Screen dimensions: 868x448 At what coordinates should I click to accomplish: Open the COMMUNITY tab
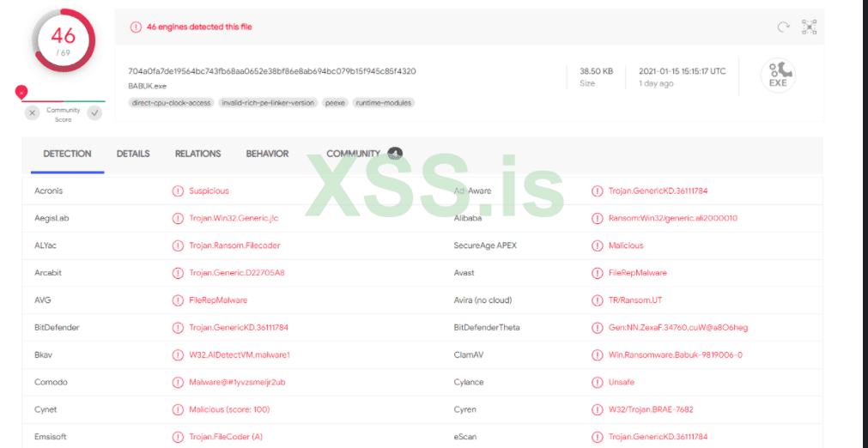[x=353, y=154]
